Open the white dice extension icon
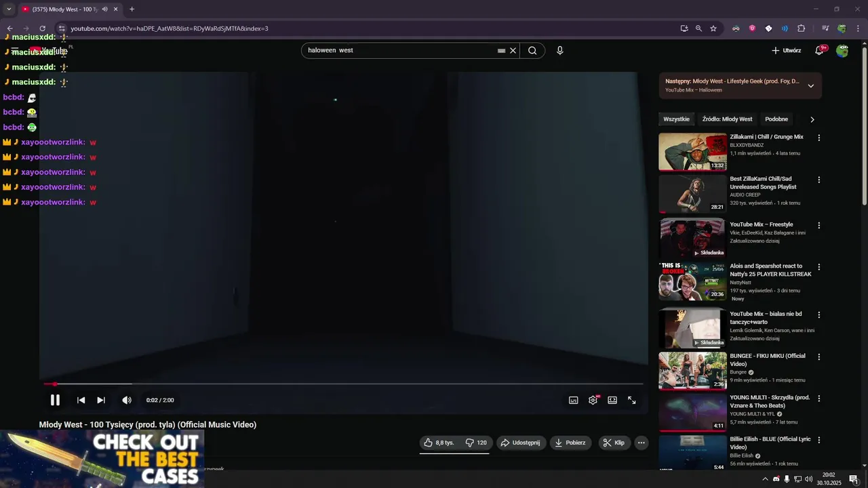The width and height of the screenshot is (868, 488). (x=768, y=28)
